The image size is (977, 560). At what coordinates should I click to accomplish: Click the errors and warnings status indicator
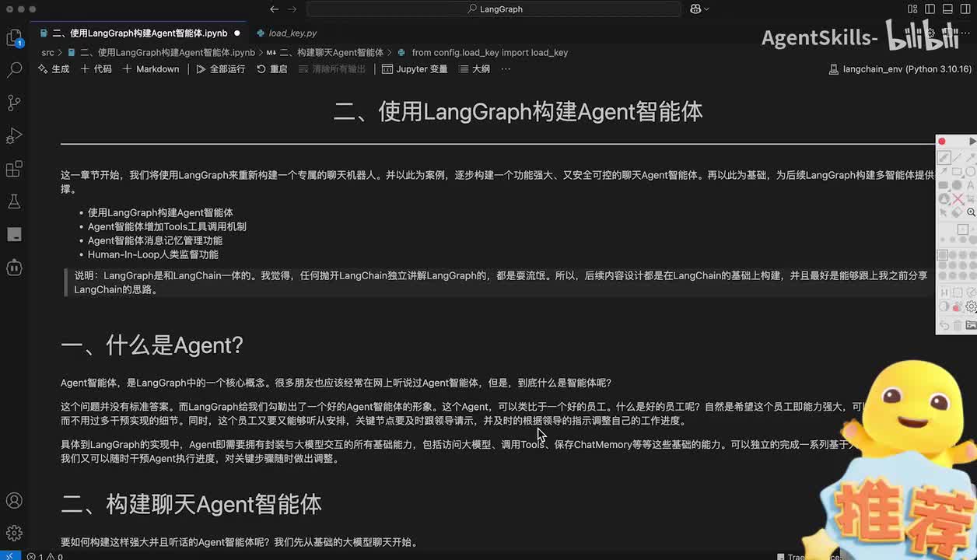pyautogui.click(x=44, y=556)
